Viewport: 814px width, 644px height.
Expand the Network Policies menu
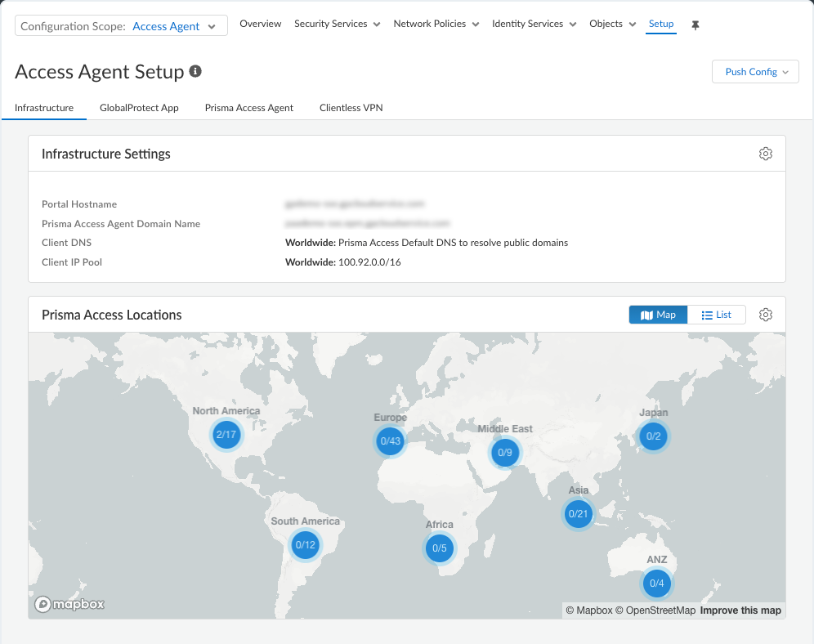(436, 24)
